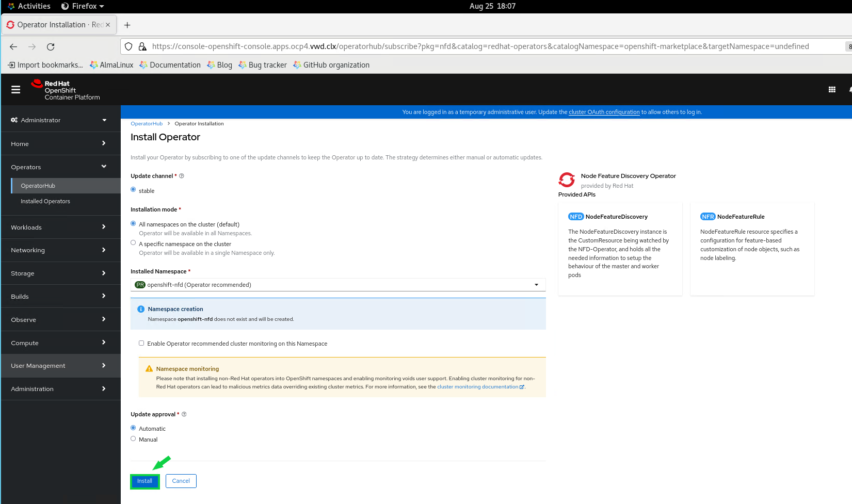Expand the Home navigation section

[60, 144]
